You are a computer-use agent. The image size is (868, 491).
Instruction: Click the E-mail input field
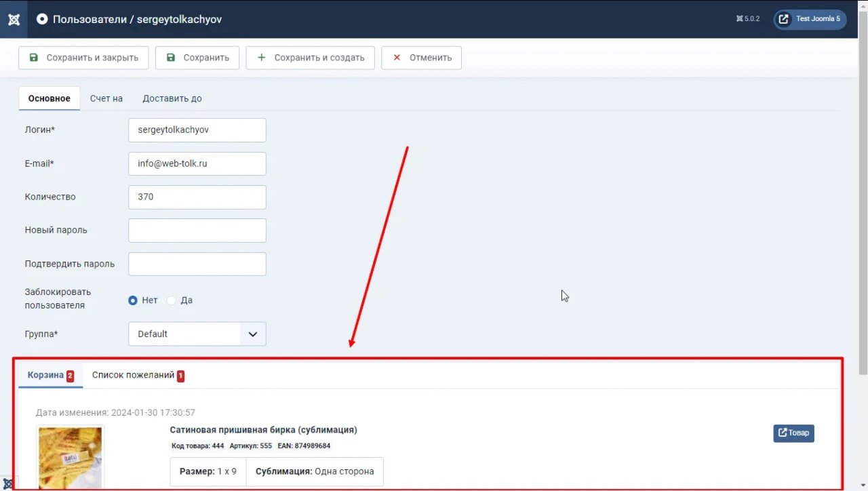click(x=197, y=163)
